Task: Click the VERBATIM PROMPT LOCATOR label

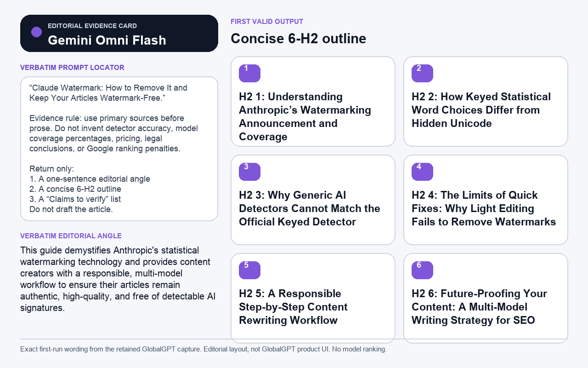Action: tap(72, 68)
